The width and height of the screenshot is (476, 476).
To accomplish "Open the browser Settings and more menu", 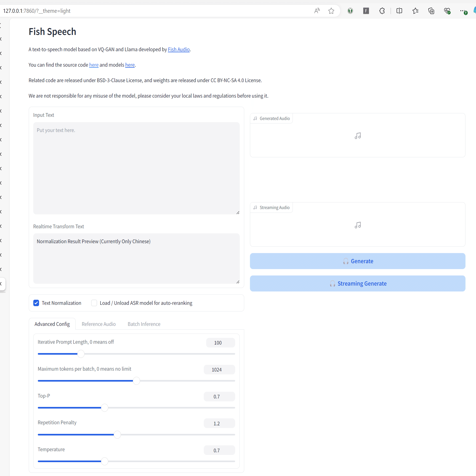I will point(463,11).
